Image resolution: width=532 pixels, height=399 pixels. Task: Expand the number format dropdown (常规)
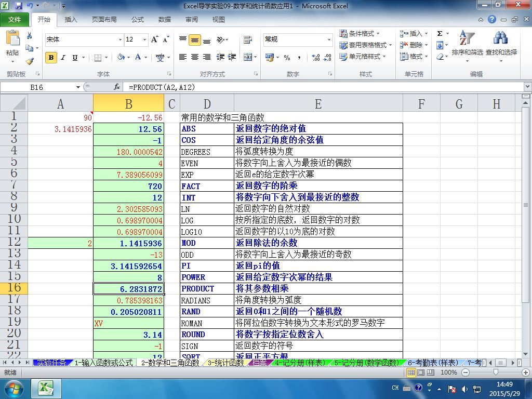point(329,39)
